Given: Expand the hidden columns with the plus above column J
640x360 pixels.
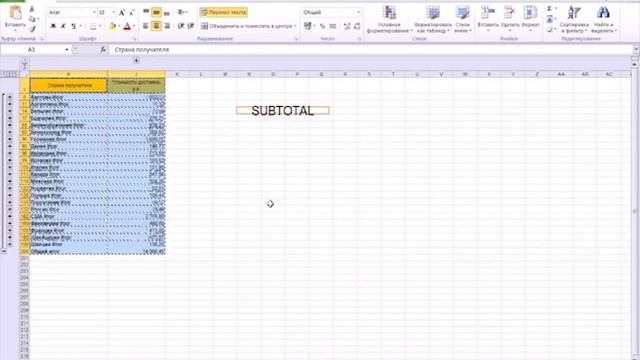Looking at the screenshot, I should tap(136, 61).
